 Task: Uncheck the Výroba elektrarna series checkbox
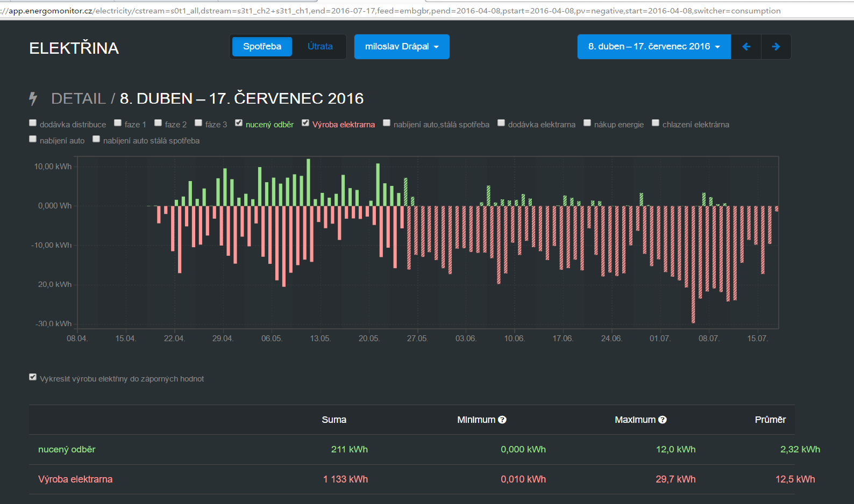pyautogui.click(x=305, y=123)
